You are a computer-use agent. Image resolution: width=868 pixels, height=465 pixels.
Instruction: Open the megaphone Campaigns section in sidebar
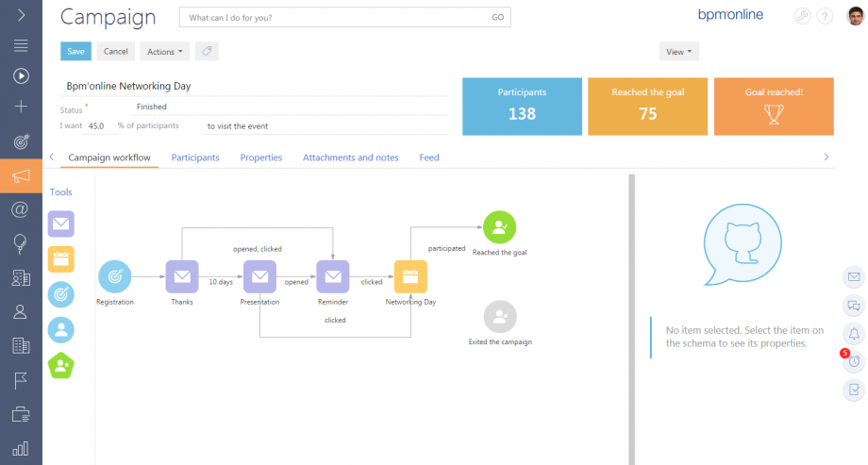[x=21, y=176]
